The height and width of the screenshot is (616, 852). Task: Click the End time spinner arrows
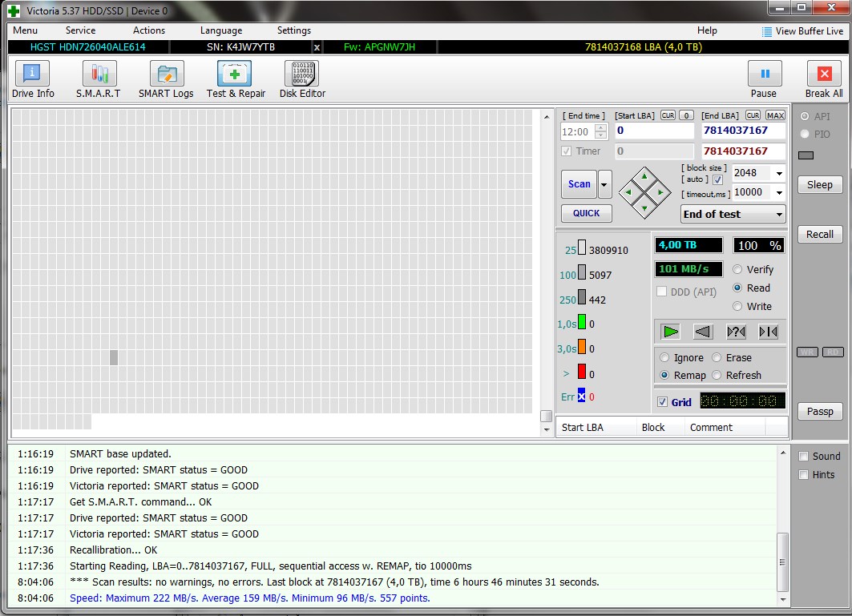coord(601,131)
